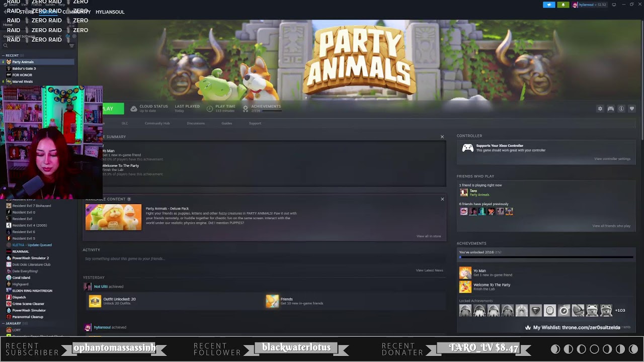Viewport: 644px width, 362px height.
Task: Switch to the Discussions tab
Action: [x=196, y=123]
